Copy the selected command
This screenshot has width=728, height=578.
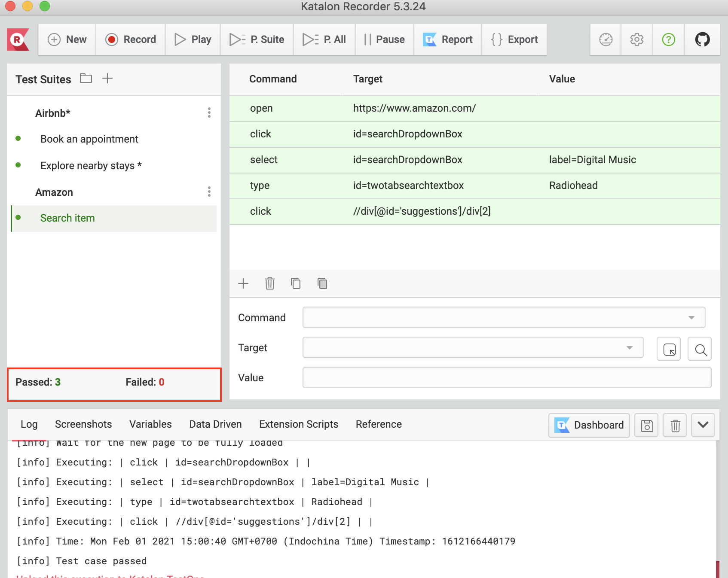tap(296, 283)
